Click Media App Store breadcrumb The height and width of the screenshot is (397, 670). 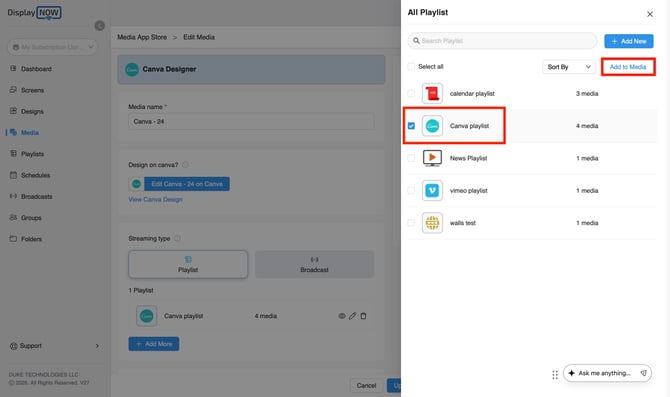(x=142, y=37)
